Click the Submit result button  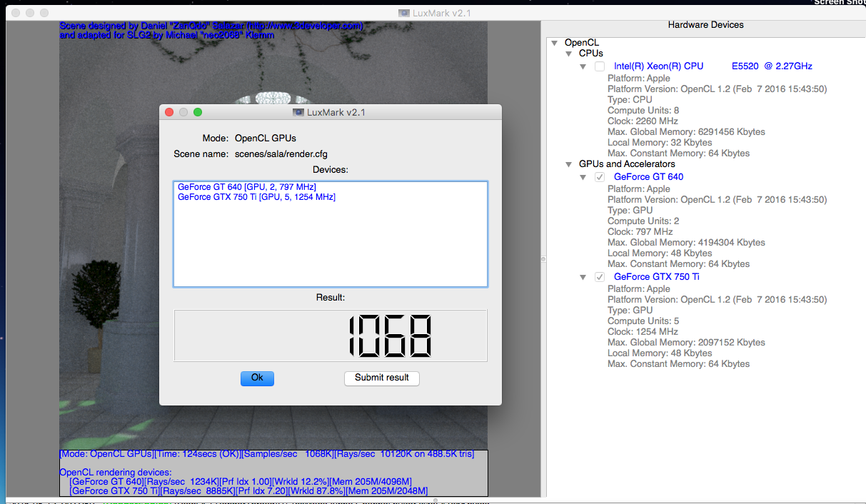[382, 378]
